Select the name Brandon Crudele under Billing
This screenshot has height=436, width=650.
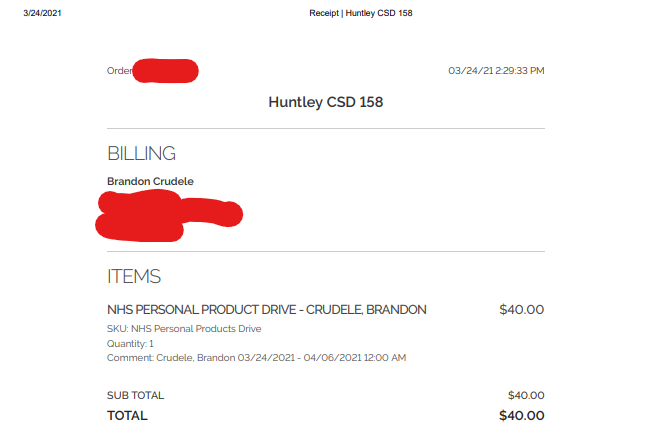pyautogui.click(x=150, y=181)
